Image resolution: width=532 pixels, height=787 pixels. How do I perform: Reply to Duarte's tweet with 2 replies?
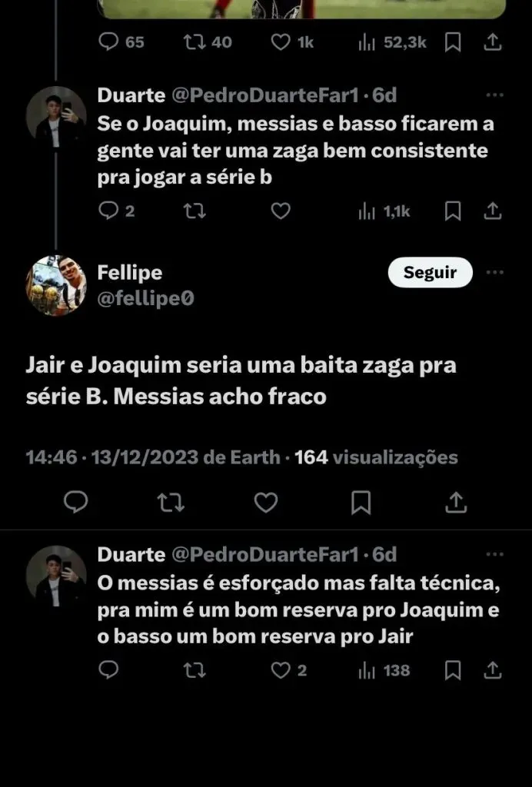110,211
